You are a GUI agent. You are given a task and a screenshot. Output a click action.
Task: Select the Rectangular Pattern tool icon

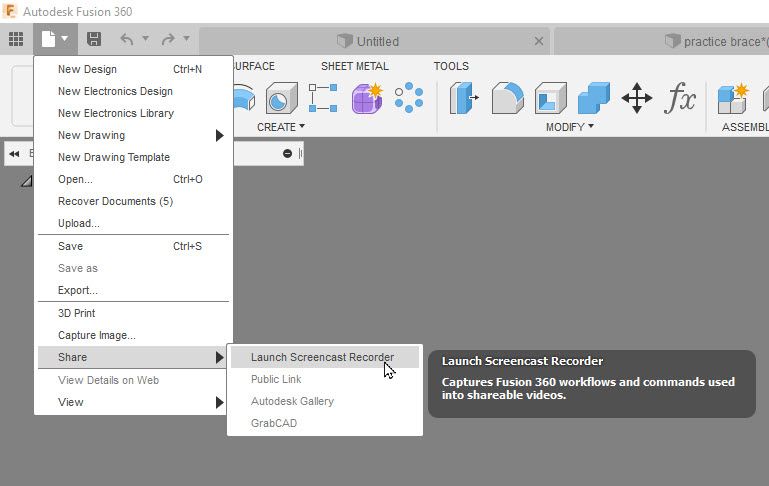point(323,98)
